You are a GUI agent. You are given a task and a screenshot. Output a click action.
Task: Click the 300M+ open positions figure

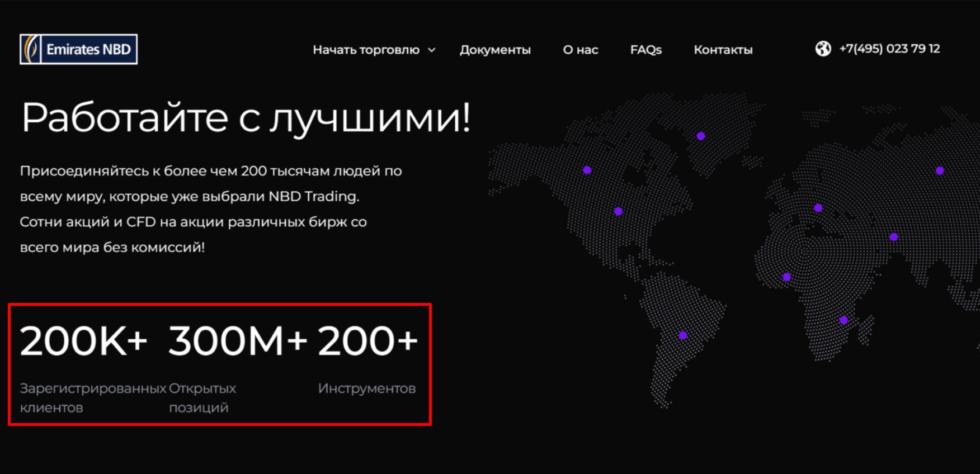click(238, 341)
